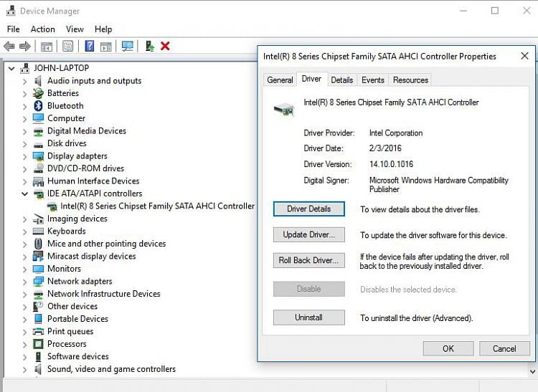
Task: Click the Print queues printer icon
Action: pyautogui.click(x=38, y=331)
